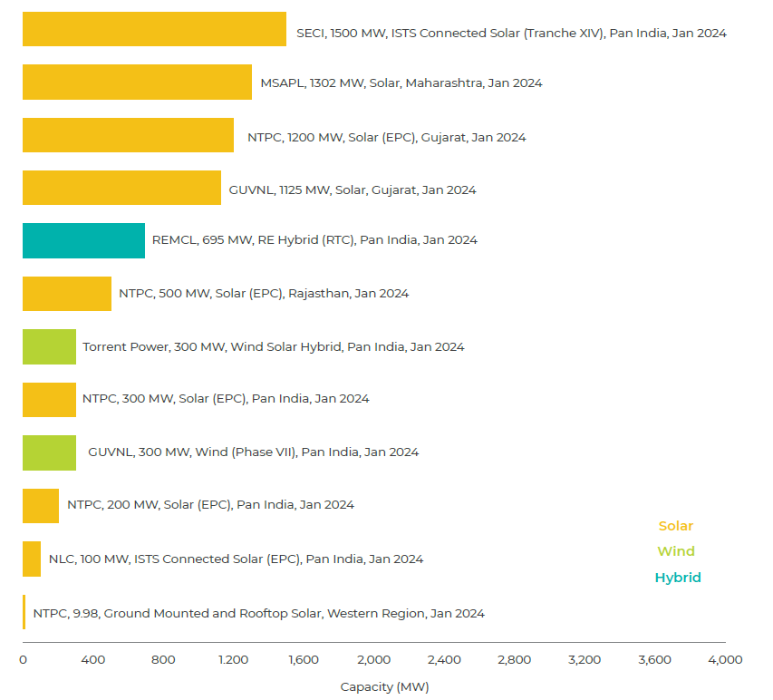Click the teal REMCL 695 MW hybrid bar
Screen dimensions: 773x700
pos(83,240)
